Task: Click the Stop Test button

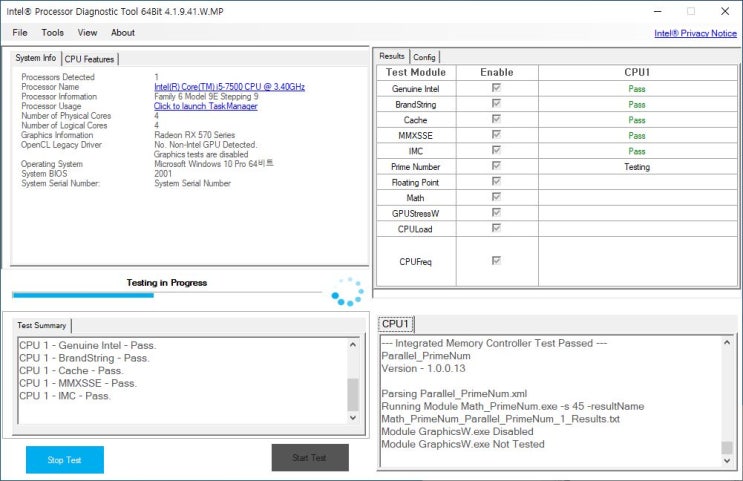Action: coord(64,460)
